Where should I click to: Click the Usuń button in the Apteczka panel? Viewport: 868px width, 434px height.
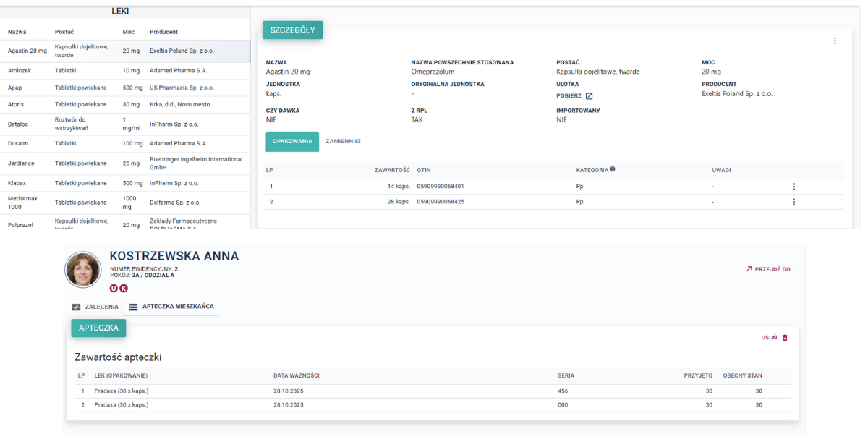click(769, 338)
